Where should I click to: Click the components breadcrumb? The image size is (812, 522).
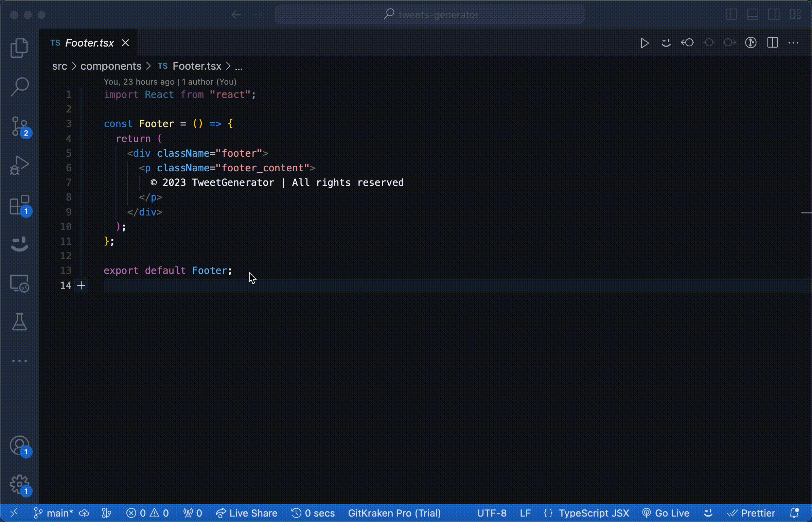pyautogui.click(x=111, y=66)
